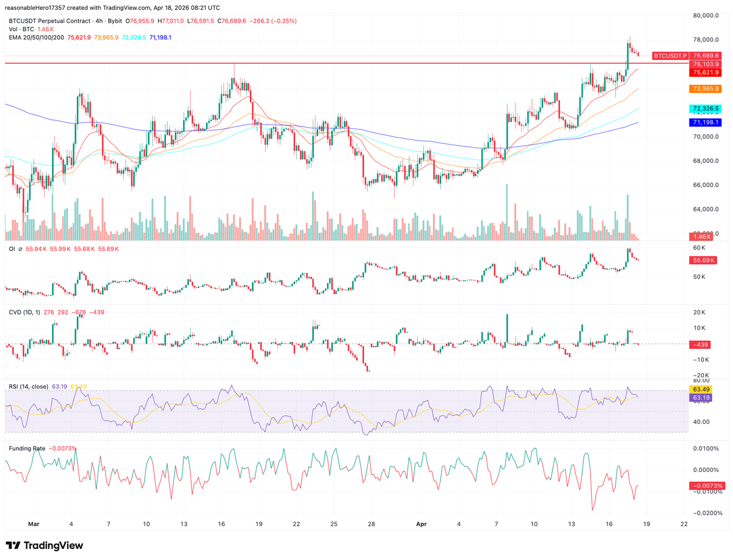Click the 68,000.0 price axis label
Image resolution: width=733 pixels, height=560 pixels.
tap(706, 161)
